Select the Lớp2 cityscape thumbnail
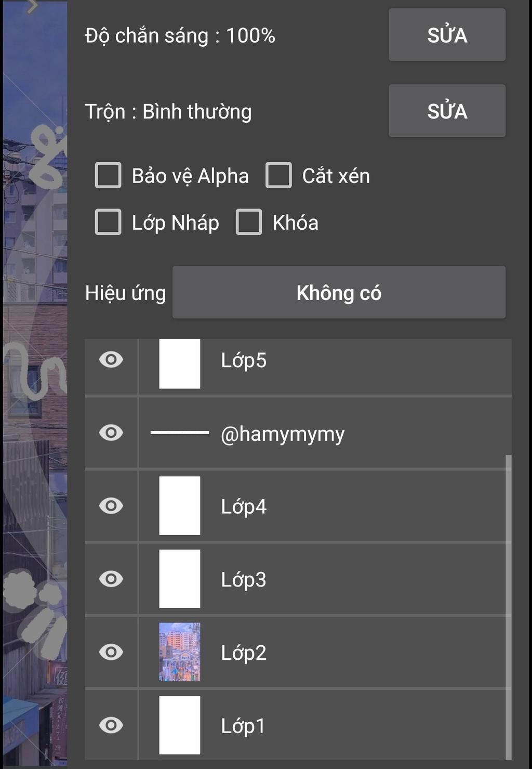The width and height of the screenshot is (532, 769). [179, 652]
